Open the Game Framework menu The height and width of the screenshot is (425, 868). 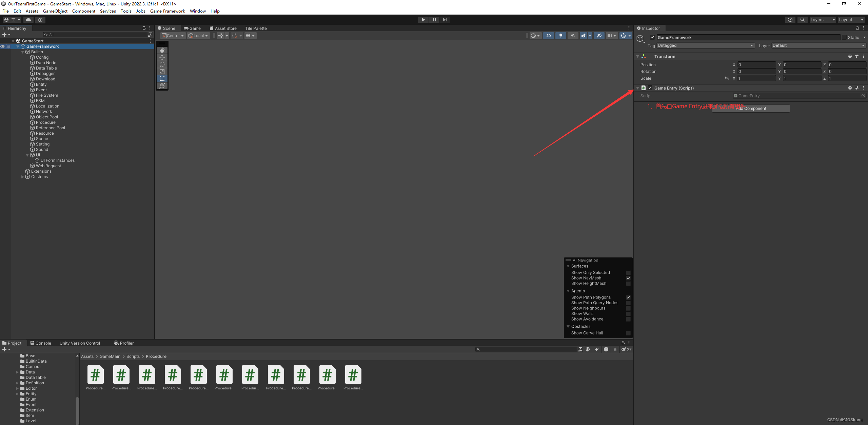click(167, 11)
